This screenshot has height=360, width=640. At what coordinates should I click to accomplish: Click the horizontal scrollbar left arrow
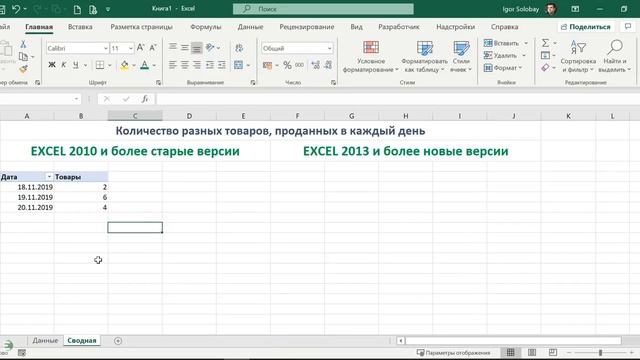400,340
